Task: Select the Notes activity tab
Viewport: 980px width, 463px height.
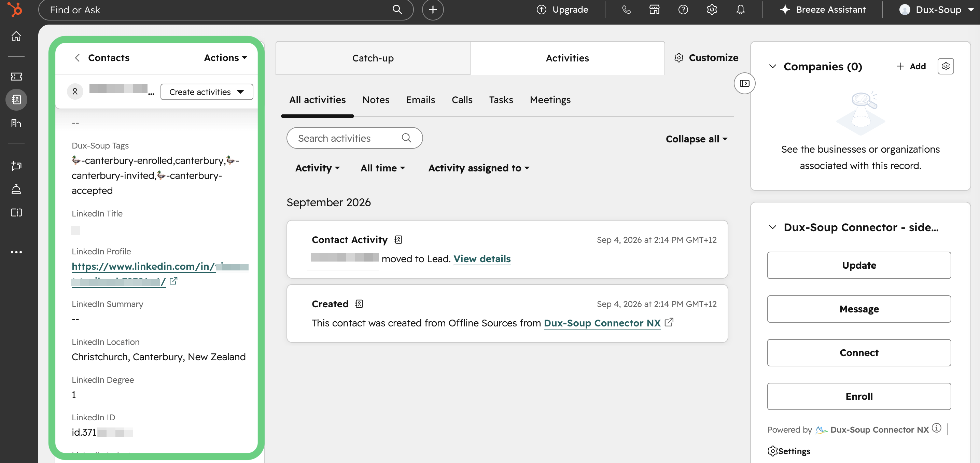Action: pyautogui.click(x=376, y=100)
